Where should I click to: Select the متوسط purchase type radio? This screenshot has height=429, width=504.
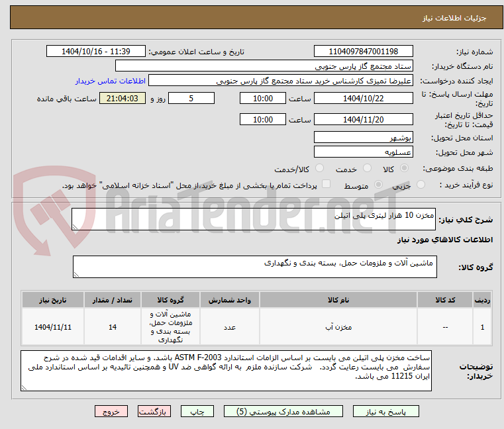[378, 185]
